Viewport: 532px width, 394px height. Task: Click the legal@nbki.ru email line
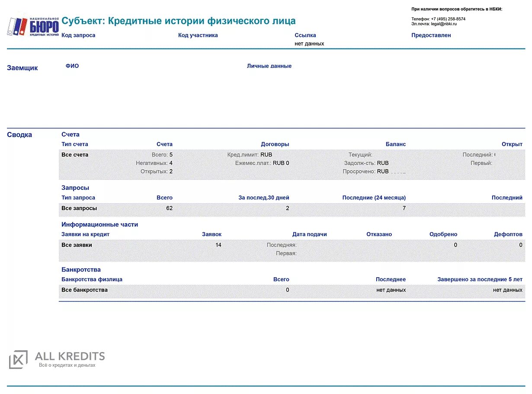[x=434, y=24]
